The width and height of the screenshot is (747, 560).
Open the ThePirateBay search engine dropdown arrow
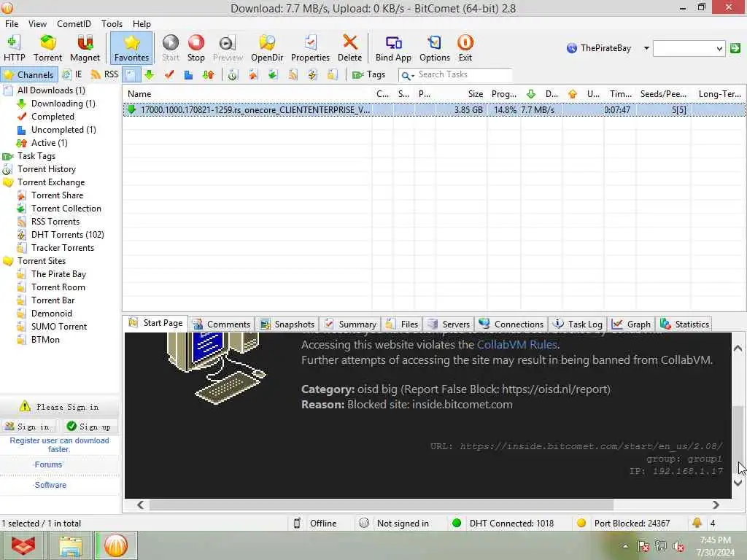tap(646, 48)
